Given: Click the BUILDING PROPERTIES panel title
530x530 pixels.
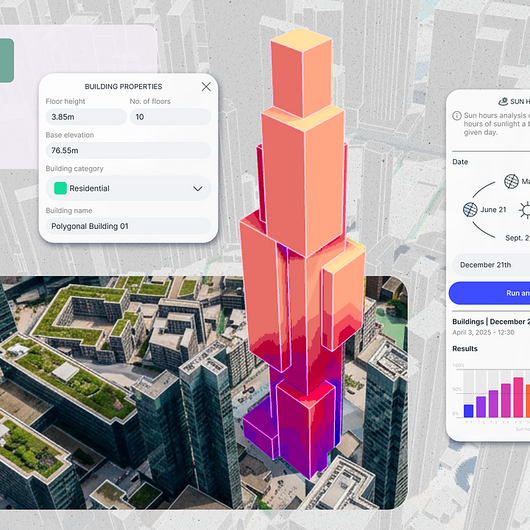Looking at the screenshot, I should 123,87.
